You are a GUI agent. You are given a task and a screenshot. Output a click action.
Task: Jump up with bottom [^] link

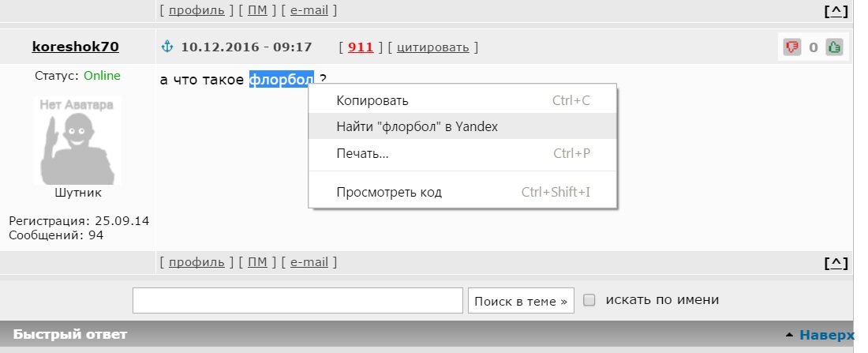pyautogui.click(x=836, y=262)
